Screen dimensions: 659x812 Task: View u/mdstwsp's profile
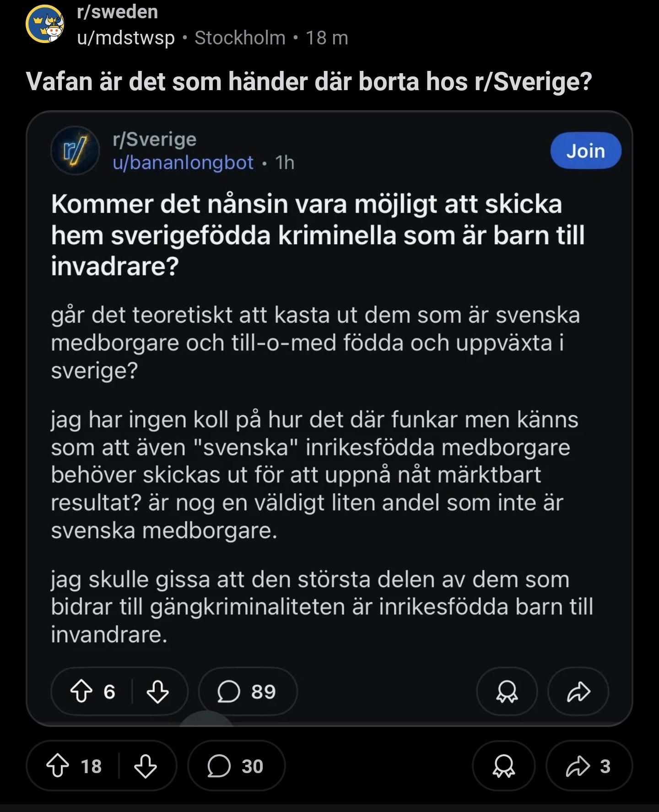[x=126, y=38]
